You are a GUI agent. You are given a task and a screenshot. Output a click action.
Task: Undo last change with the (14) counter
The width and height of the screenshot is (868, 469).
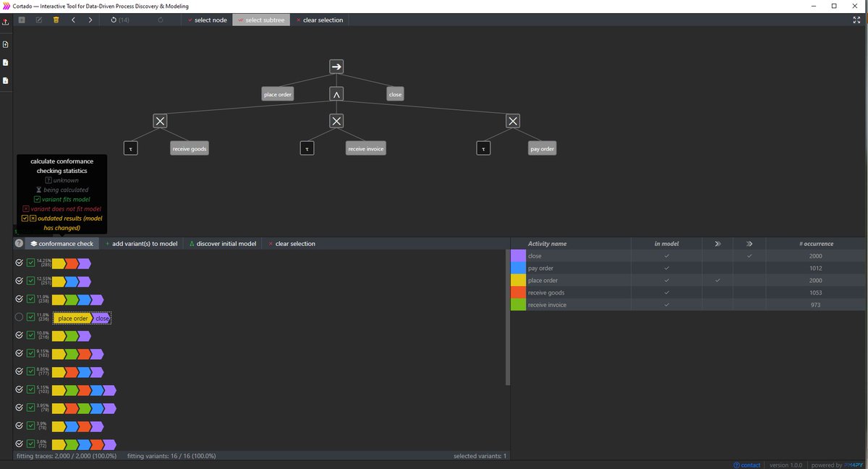120,20
